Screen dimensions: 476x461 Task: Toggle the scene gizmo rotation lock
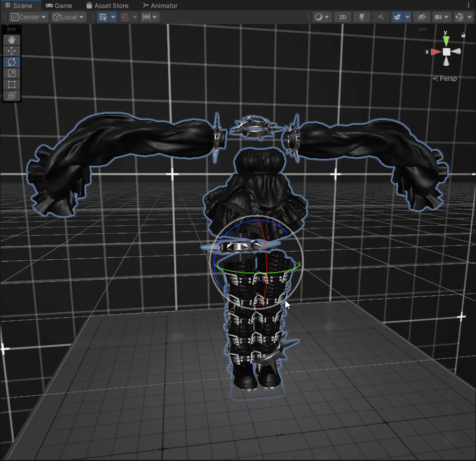pos(463,35)
